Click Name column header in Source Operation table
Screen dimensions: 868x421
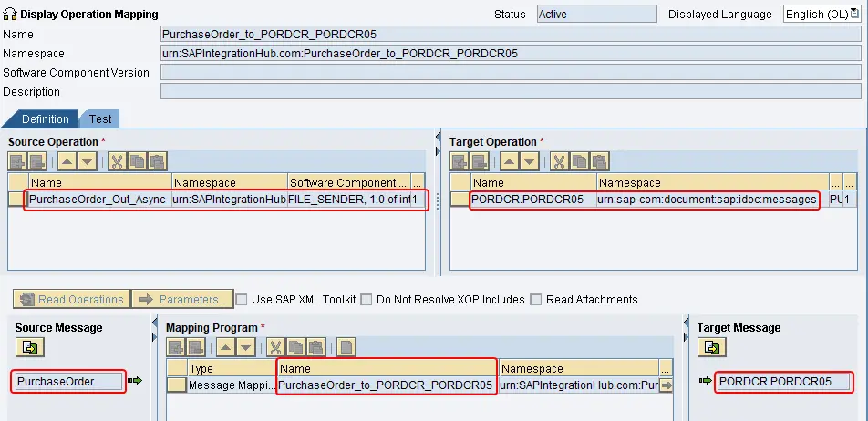click(x=99, y=182)
